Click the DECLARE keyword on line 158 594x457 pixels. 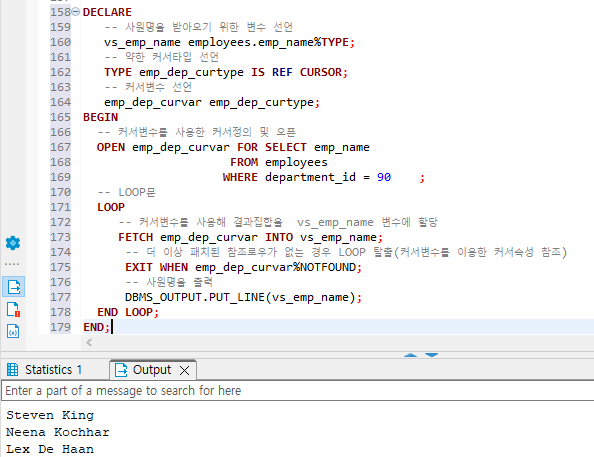pos(107,12)
